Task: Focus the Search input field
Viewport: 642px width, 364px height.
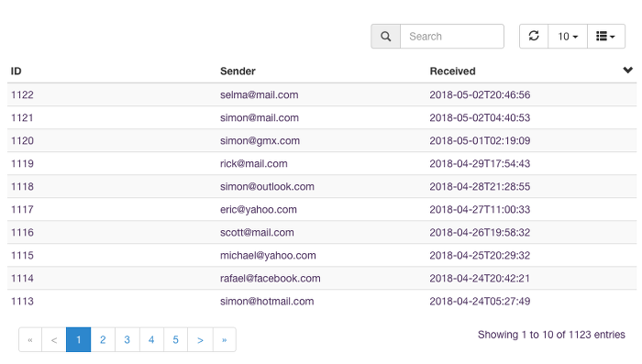Action: 452,37
